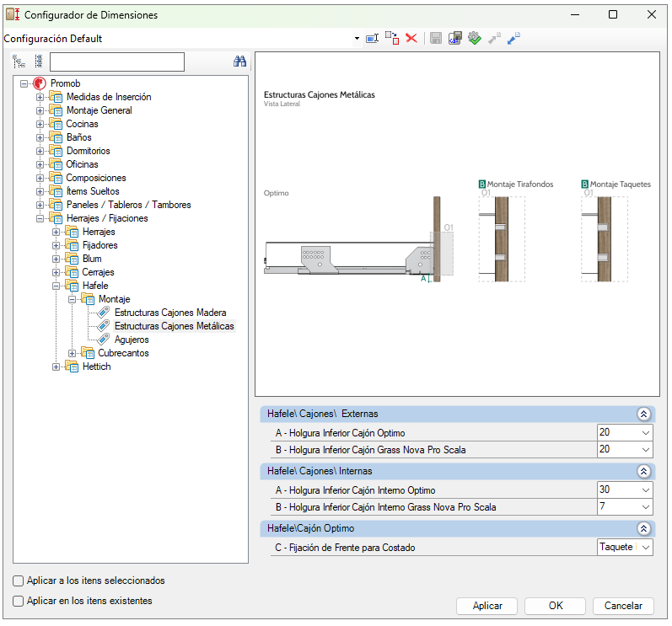The height and width of the screenshot is (626, 672).
Task: Click the rename configuration icon
Action: click(373, 39)
